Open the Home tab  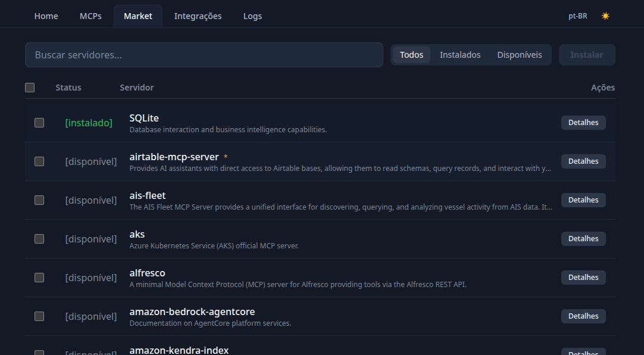coord(46,16)
